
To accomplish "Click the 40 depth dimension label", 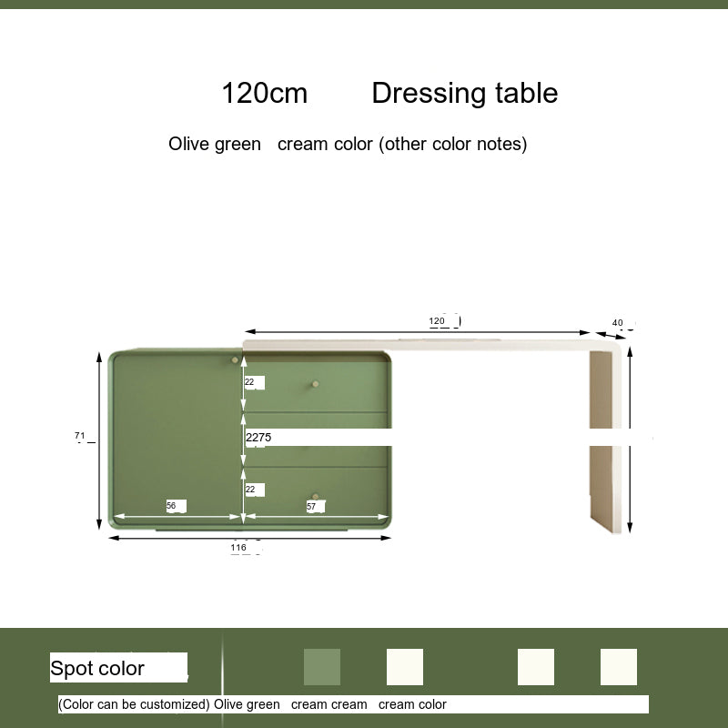I will 618,322.
